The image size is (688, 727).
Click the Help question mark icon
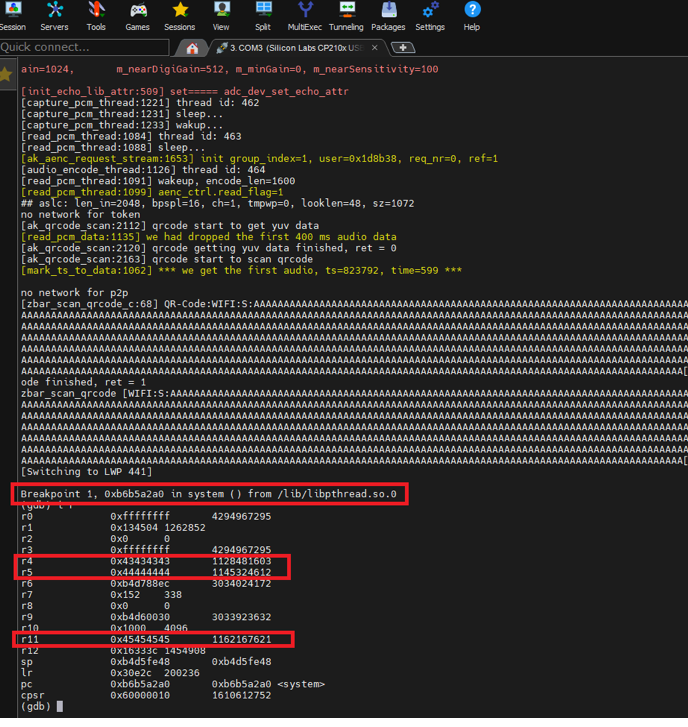coord(472,16)
